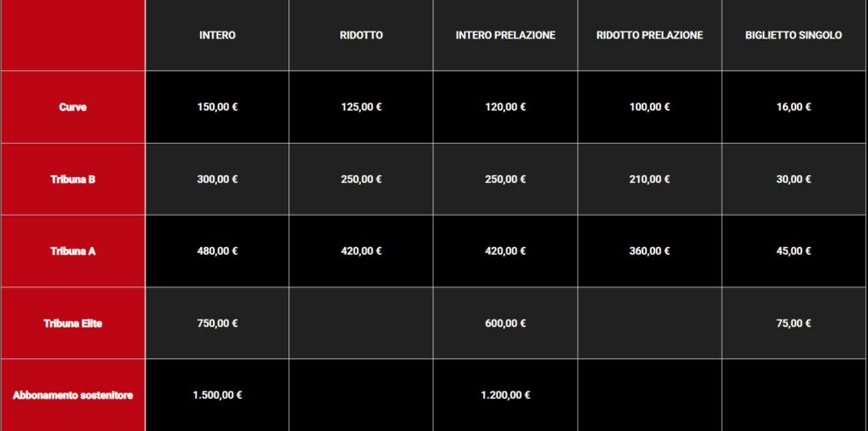The width and height of the screenshot is (868, 431).
Task: Click the BIGLIETTO SINGOLO column header
Action: [x=793, y=36]
